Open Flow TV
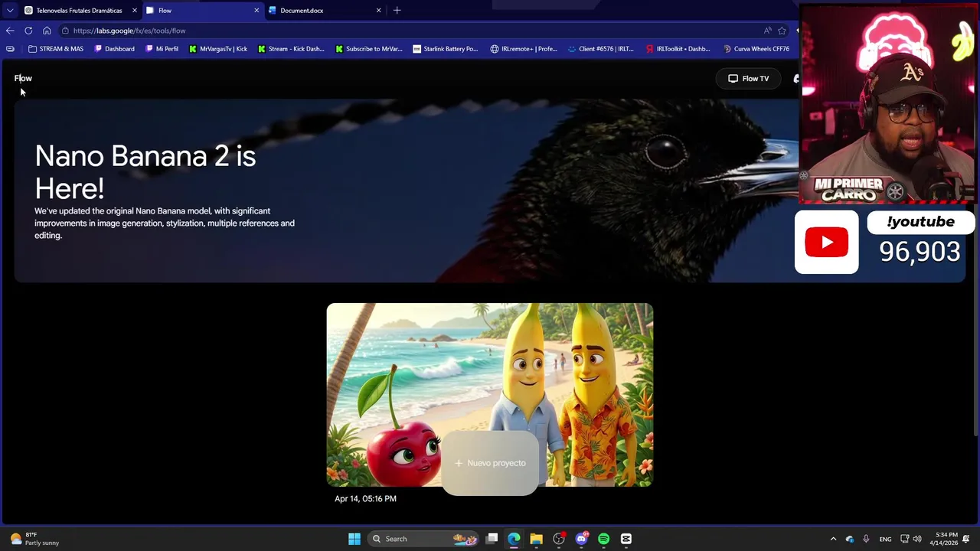The height and width of the screenshot is (551, 980). 748,78
